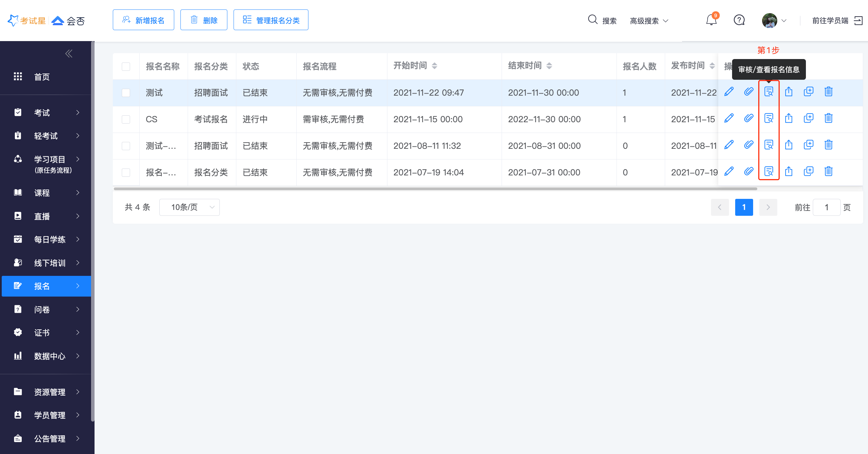Collapse the sidebar with double-chevron icon
Viewport: 868px width, 454px height.
69,54
